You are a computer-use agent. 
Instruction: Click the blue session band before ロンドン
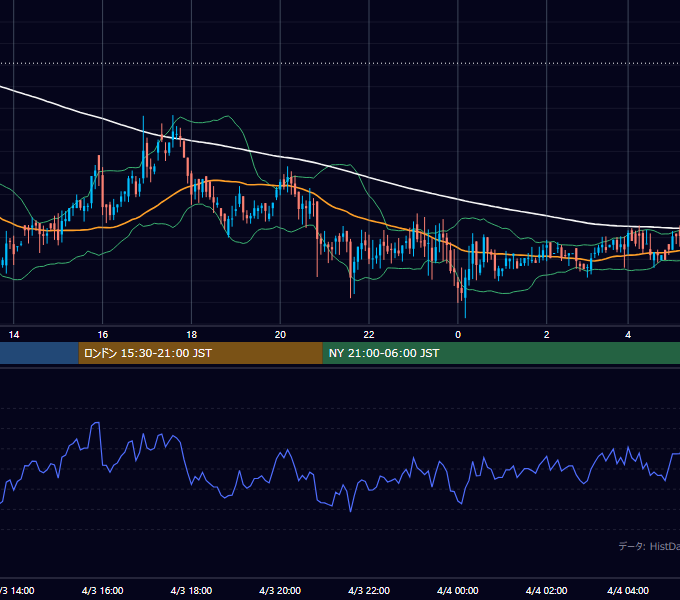click(39, 353)
